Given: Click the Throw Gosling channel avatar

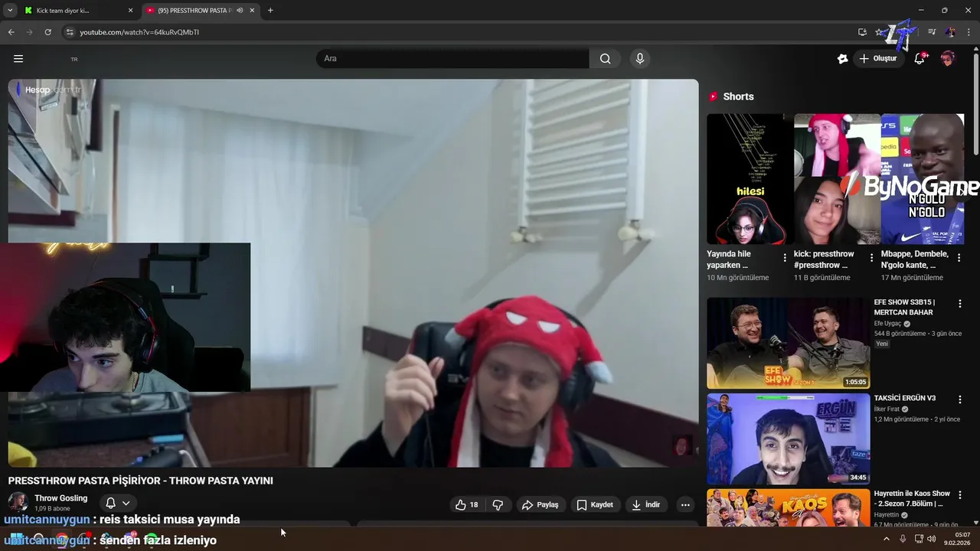Looking at the screenshot, I should (x=18, y=502).
